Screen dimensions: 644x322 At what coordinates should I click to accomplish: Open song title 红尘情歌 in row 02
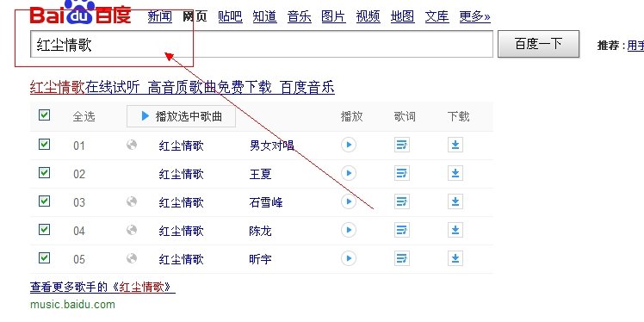[181, 174]
